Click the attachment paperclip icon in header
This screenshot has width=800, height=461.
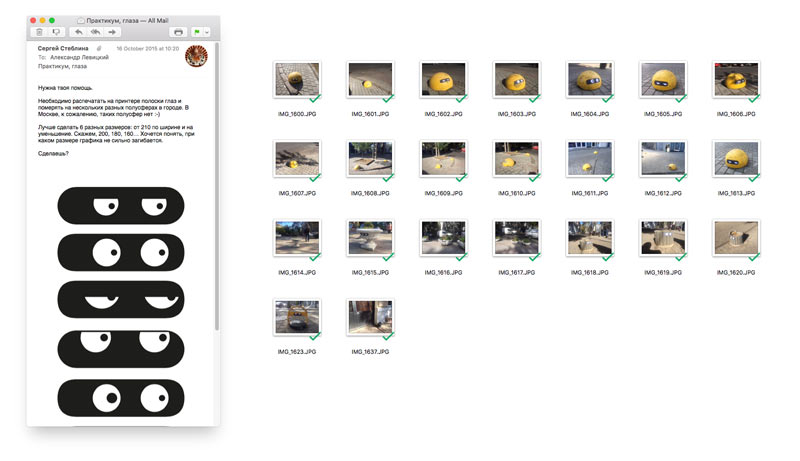point(98,49)
